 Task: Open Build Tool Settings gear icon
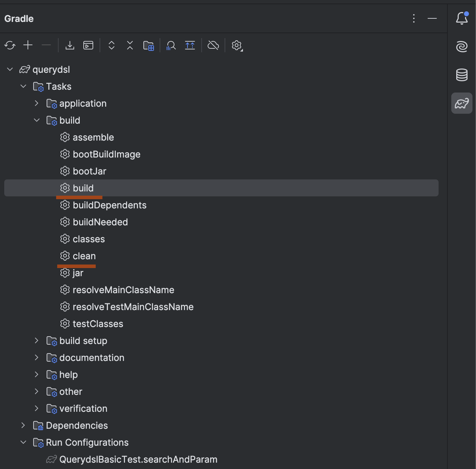coord(237,46)
